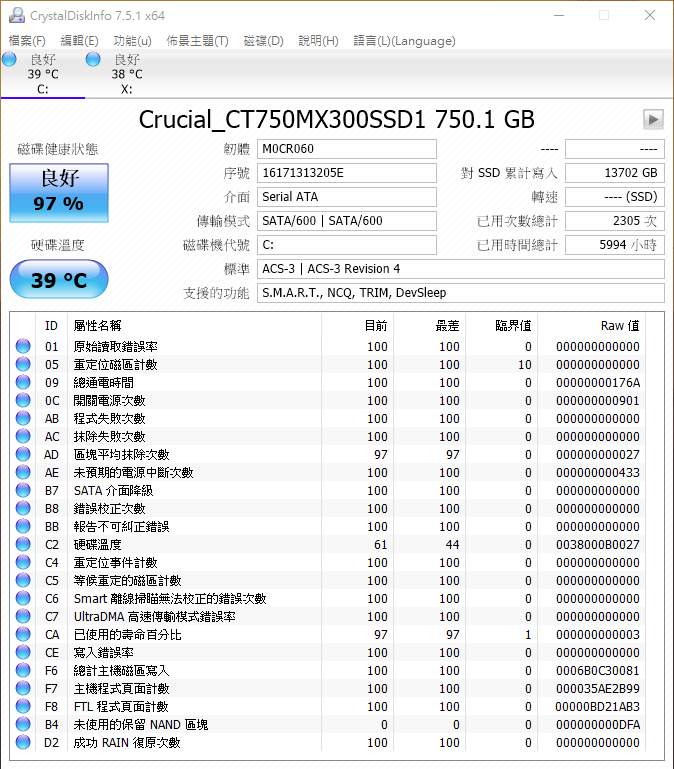Click status icon for attribute CE
This screenshot has height=769, width=674.
pyautogui.click(x=23, y=652)
